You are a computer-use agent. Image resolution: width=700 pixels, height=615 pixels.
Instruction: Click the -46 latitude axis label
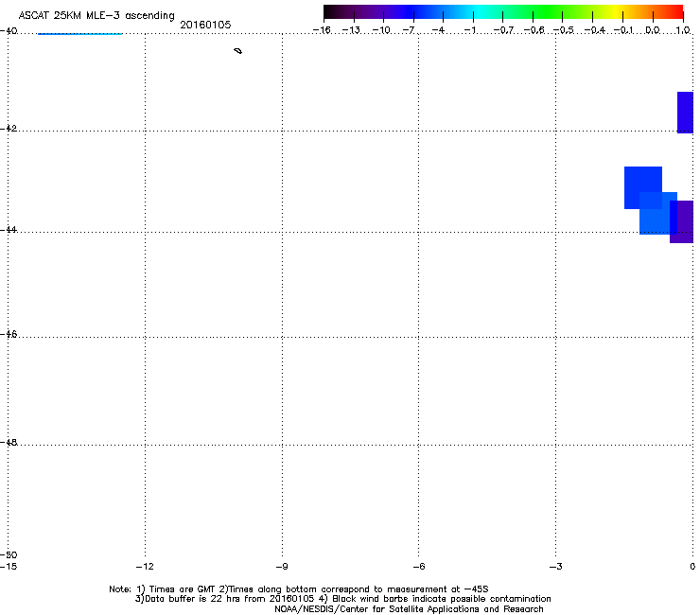[9, 334]
